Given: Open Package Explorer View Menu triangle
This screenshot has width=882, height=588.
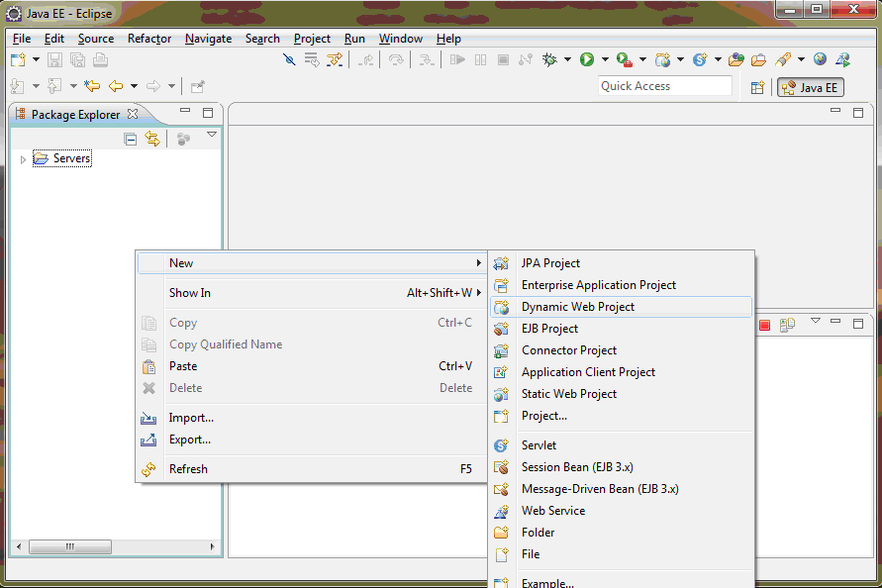Looking at the screenshot, I should 212,135.
